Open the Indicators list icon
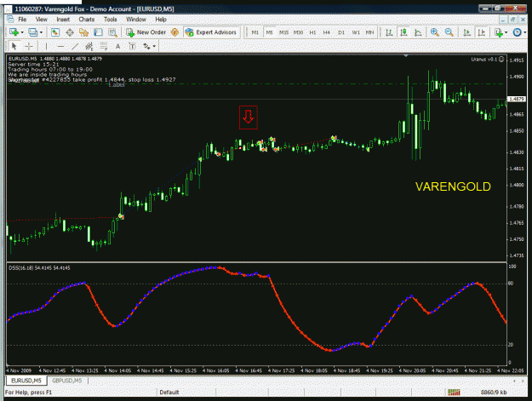The width and height of the screenshot is (532, 401). (499, 32)
